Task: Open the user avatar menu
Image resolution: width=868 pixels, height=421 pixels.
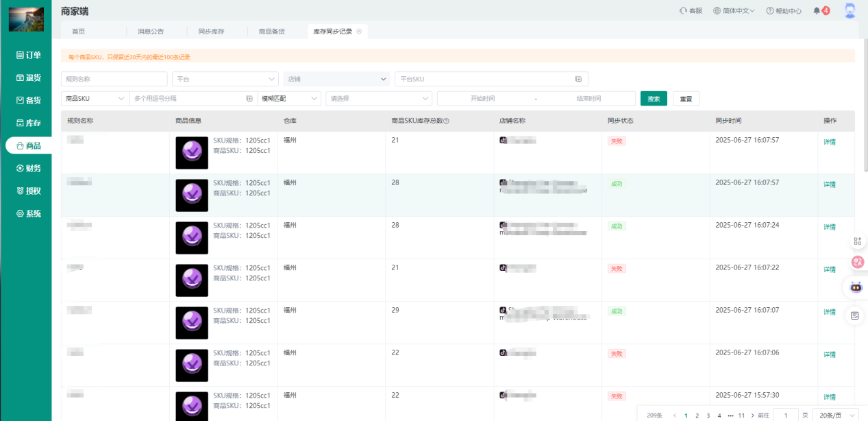Action: coord(850,11)
